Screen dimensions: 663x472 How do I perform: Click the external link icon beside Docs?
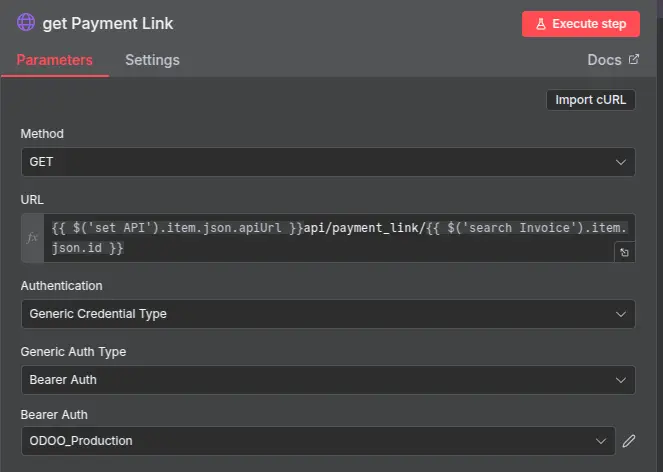coord(633,60)
